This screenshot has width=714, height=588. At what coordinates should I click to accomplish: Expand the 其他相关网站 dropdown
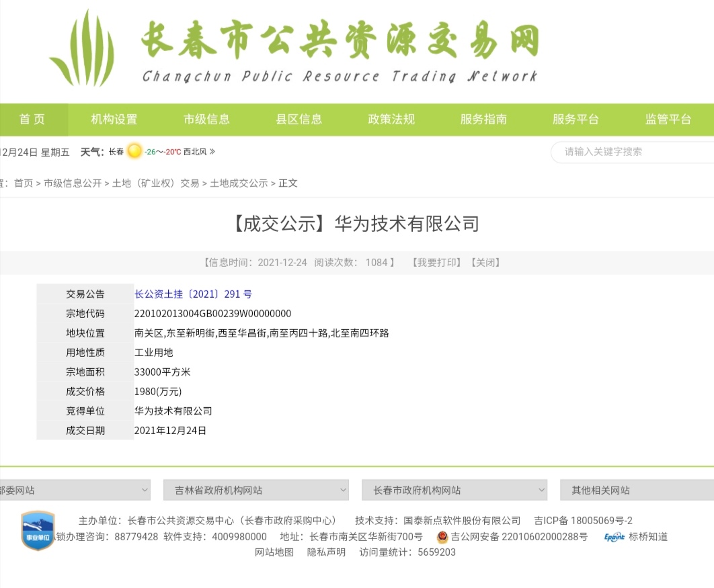point(636,490)
